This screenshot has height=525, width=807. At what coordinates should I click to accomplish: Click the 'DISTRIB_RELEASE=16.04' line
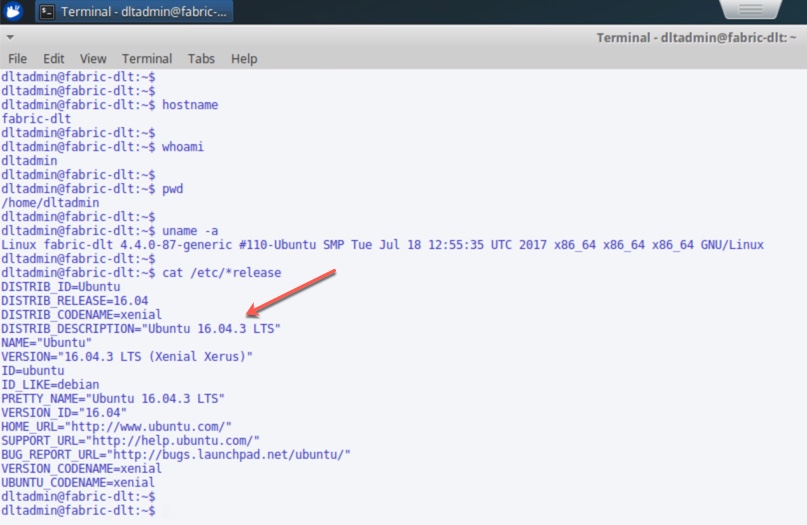pyautogui.click(x=75, y=301)
